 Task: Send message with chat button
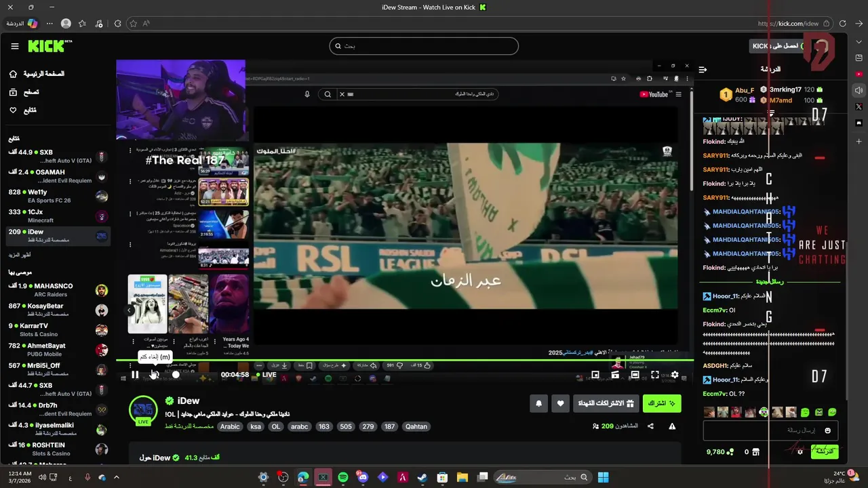click(x=825, y=451)
